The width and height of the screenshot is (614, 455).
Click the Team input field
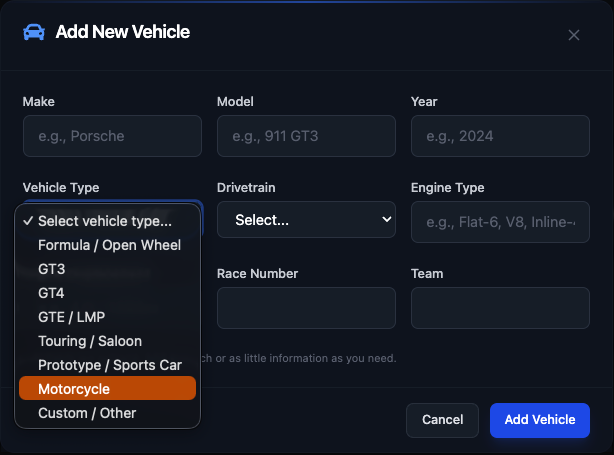500,308
